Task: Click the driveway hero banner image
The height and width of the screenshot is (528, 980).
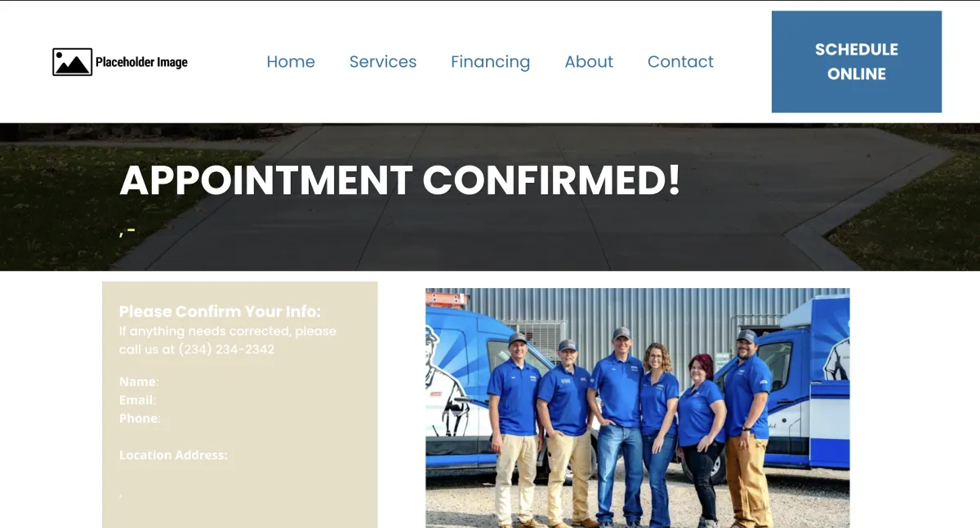Action: click(x=490, y=197)
